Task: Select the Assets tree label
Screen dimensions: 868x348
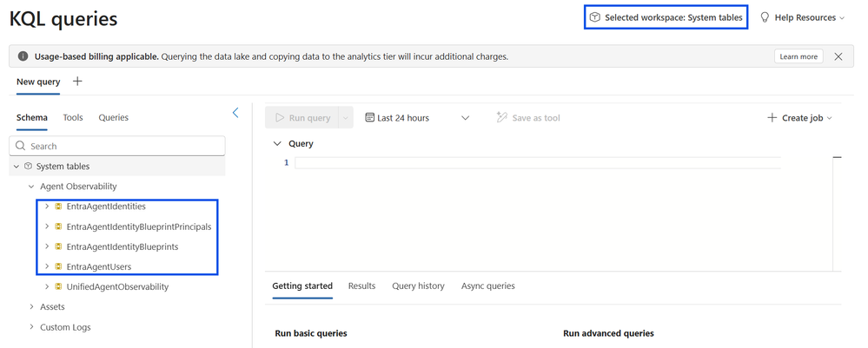Action: tap(52, 306)
